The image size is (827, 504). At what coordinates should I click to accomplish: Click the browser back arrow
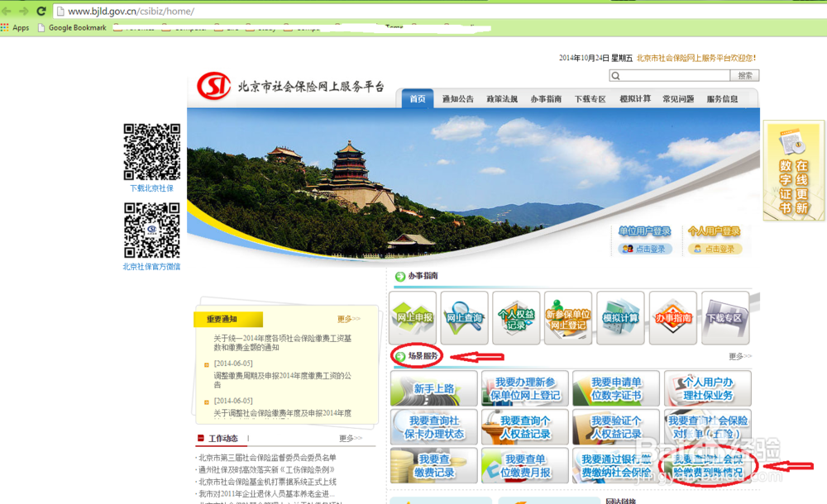(7, 11)
